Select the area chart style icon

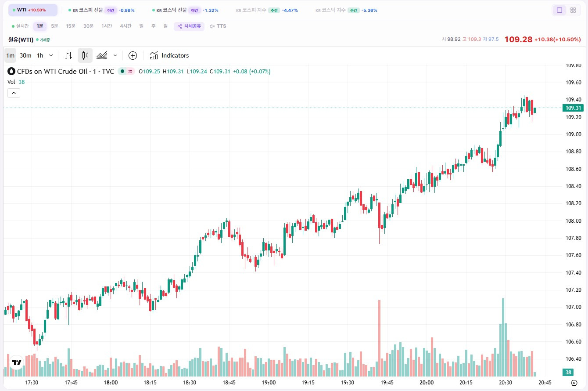point(102,55)
